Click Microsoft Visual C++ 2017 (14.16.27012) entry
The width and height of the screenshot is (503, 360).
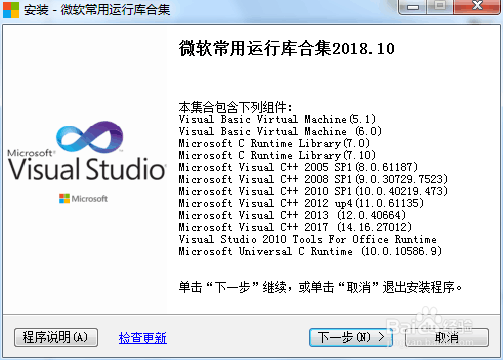coord(295,227)
